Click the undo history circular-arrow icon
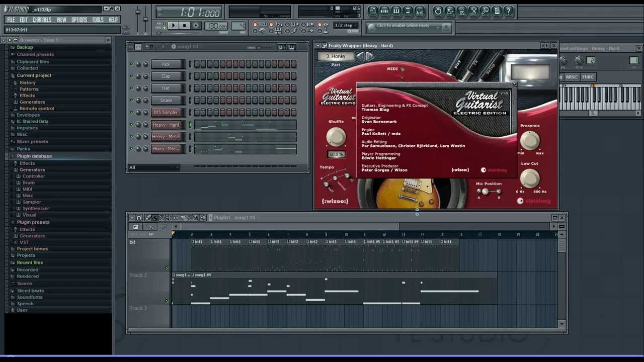 pos(438,11)
